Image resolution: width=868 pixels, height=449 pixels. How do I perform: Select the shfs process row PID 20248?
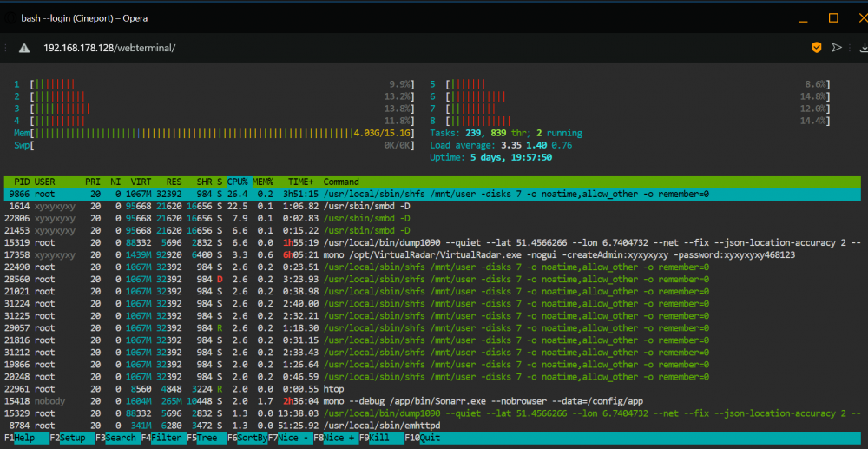tap(432, 376)
